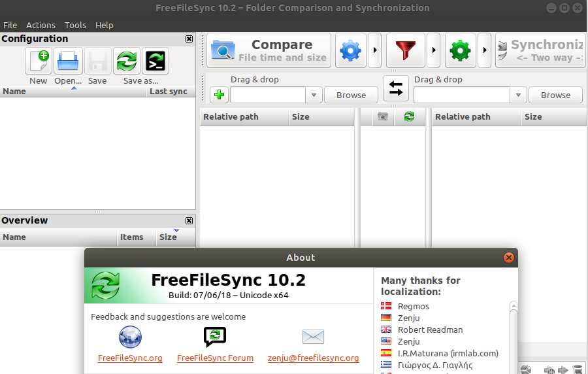Expand the left folder path dropdown
This screenshot has height=374, width=588.
click(x=314, y=95)
